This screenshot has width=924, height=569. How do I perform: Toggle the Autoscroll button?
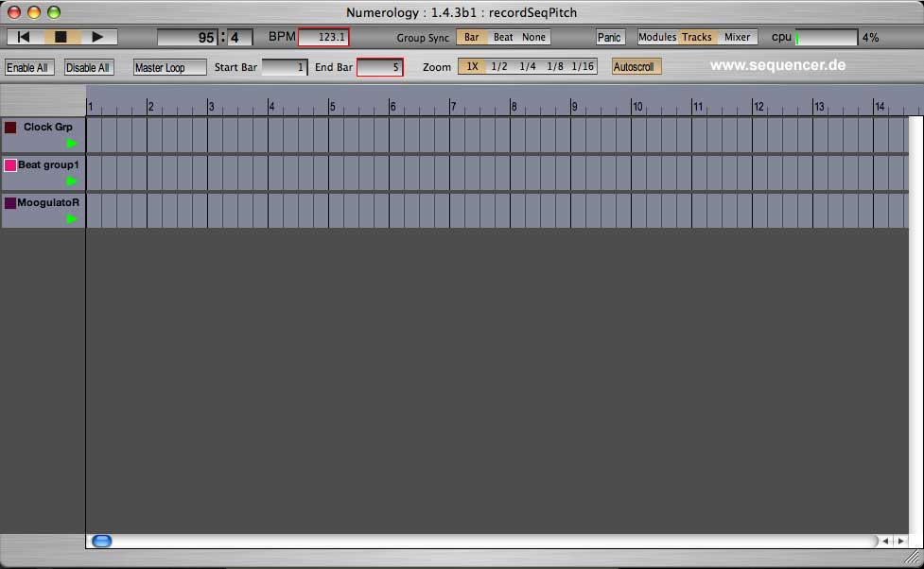[x=636, y=66]
